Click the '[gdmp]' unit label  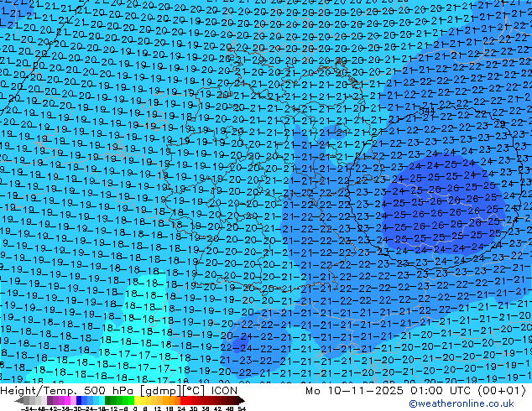click(159, 391)
